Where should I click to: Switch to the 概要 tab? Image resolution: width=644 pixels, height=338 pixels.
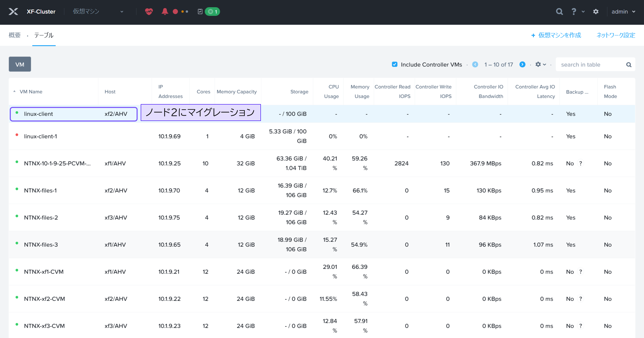pyautogui.click(x=14, y=35)
